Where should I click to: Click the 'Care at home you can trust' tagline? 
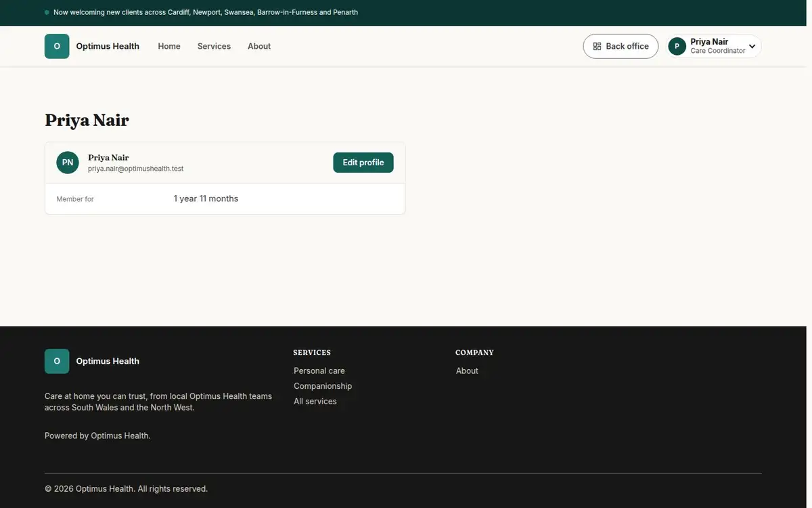(x=158, y=402)
